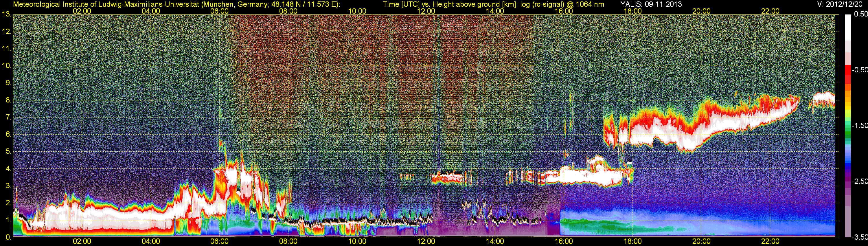The image size is (868, 246).
Task: Click the Meteorological Institute Ludwig-Maximilians-Universität title text
Action: (x=176, y=4)
